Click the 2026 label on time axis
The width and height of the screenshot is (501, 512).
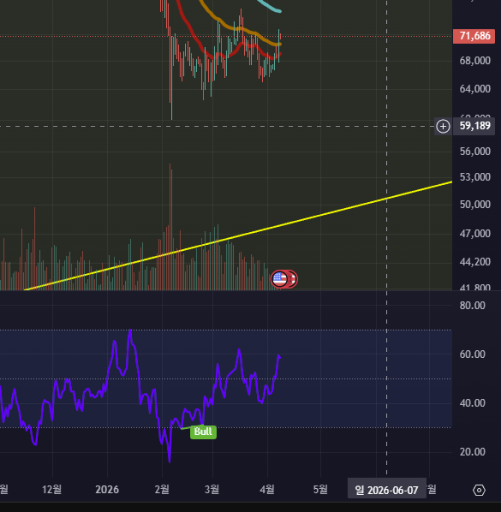pyautogui.click(x=107, y=489)
